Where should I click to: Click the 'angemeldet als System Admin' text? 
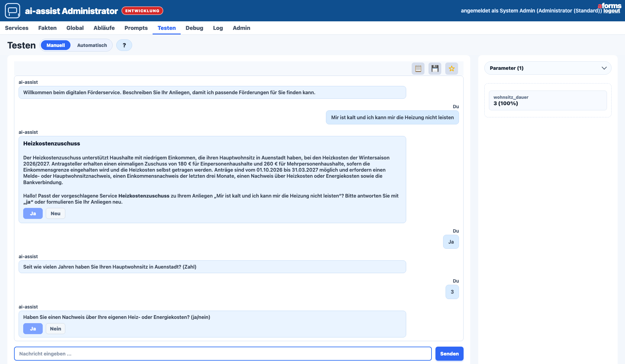pyautogui.click(x=531, y=11)
